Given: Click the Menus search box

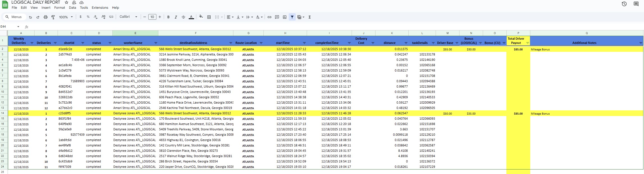Looking at the screenshot, I should (x=14, y=17).
